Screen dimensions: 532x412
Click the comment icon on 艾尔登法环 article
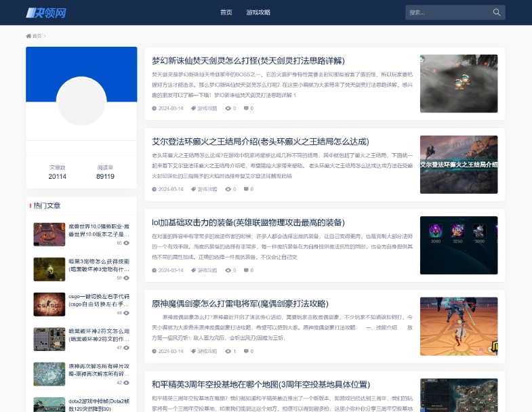(246, 189)
